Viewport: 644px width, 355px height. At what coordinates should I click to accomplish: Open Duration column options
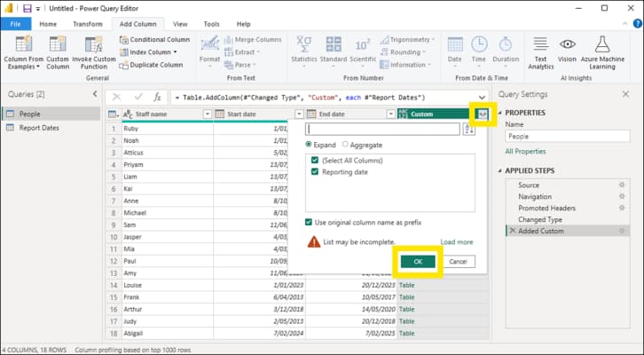tap(506, 52)
